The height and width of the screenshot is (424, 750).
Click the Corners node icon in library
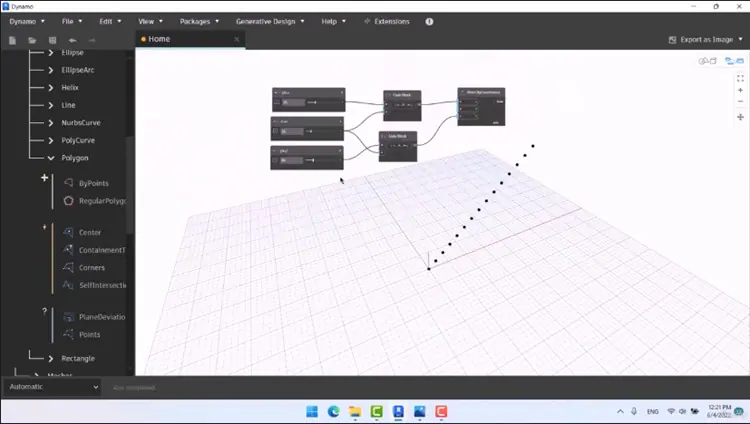[68, 268]
